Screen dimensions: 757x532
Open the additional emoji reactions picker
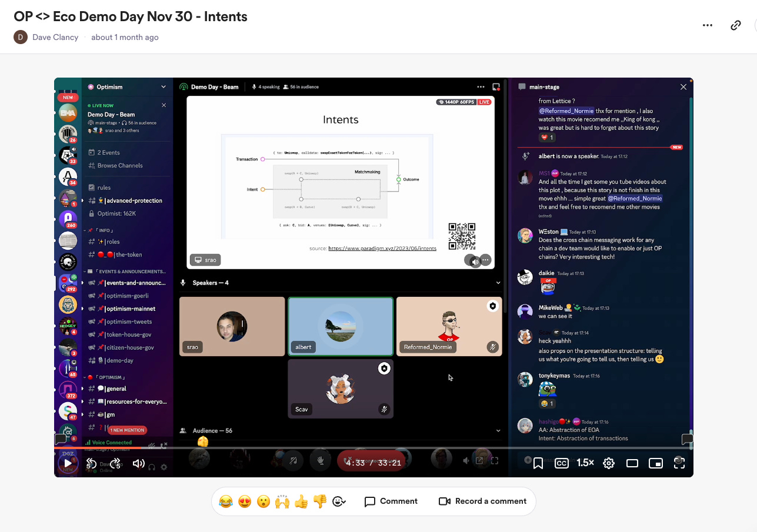pos(339,501)
